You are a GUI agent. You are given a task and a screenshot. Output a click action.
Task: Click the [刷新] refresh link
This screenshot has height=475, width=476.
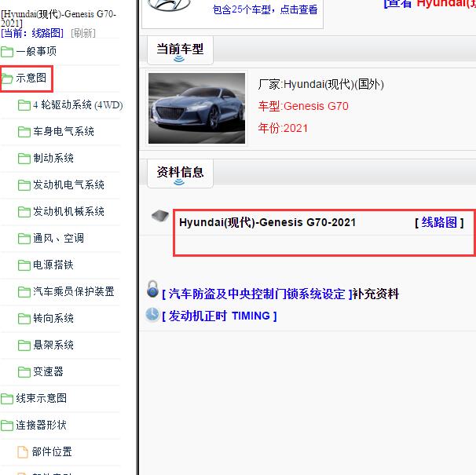click(x=83, y=33)
